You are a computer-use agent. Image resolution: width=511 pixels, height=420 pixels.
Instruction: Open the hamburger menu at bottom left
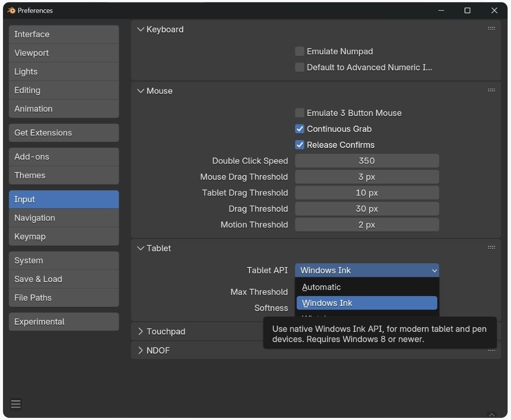point(16,404)
